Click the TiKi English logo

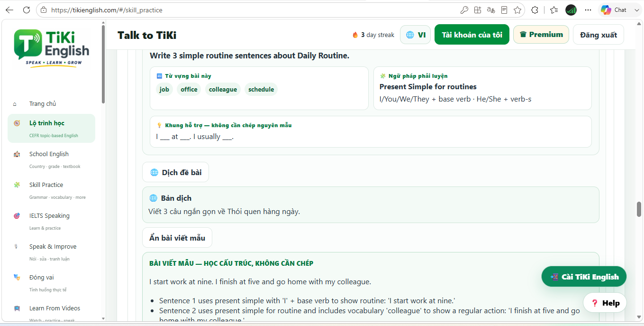[52, 48]
